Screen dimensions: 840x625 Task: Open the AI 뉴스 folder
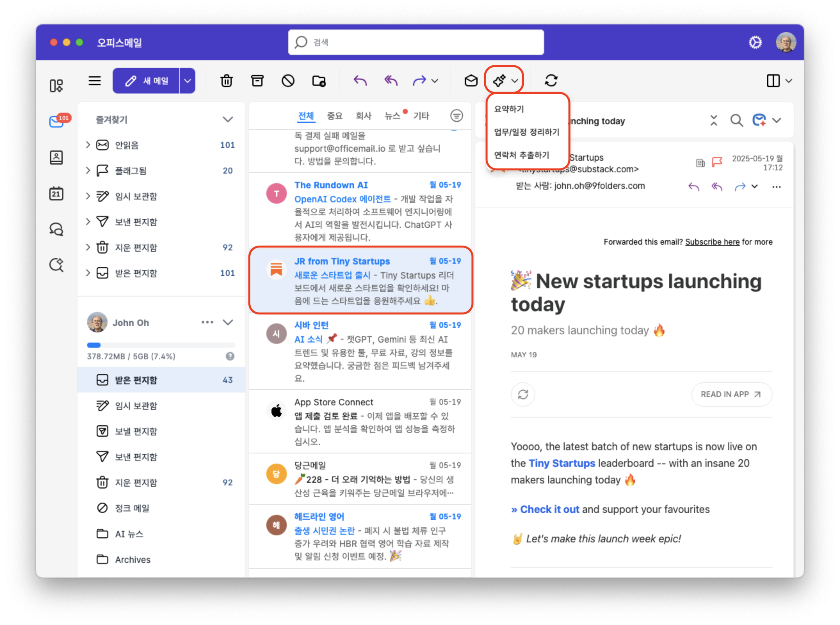coord(161,534)
